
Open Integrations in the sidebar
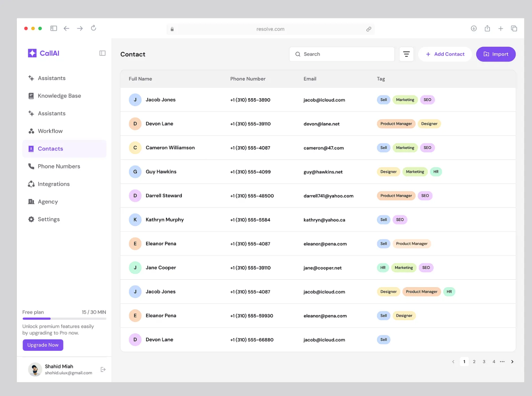pyautogui.click(x=64, y=184)
